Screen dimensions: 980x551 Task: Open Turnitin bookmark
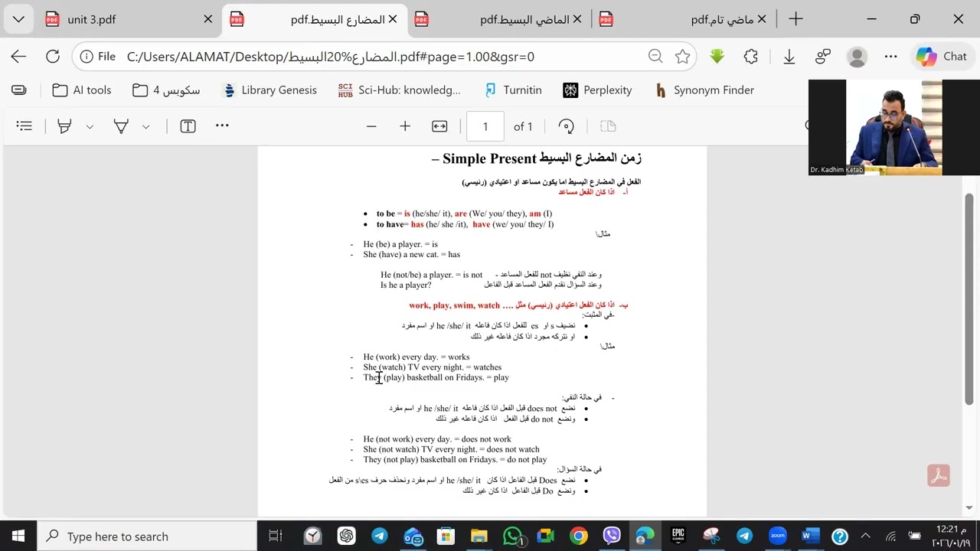(x=512, y=90)
